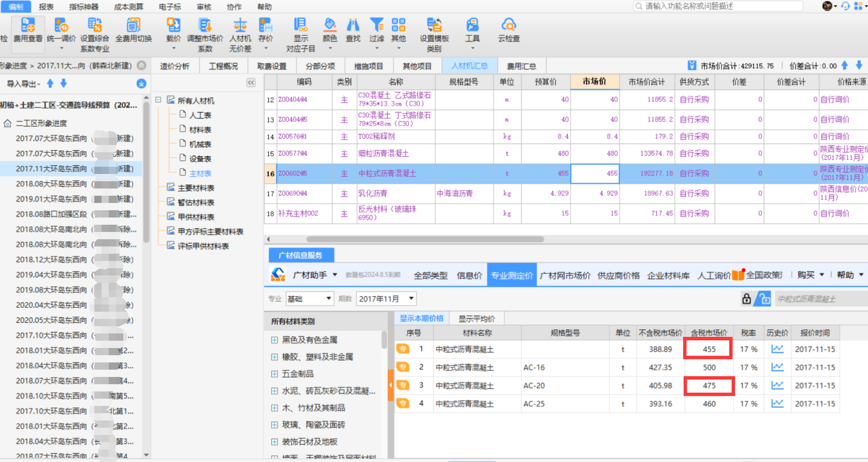
Task: Open 设置综合系数专业 tool
Action: pos(95,35)
